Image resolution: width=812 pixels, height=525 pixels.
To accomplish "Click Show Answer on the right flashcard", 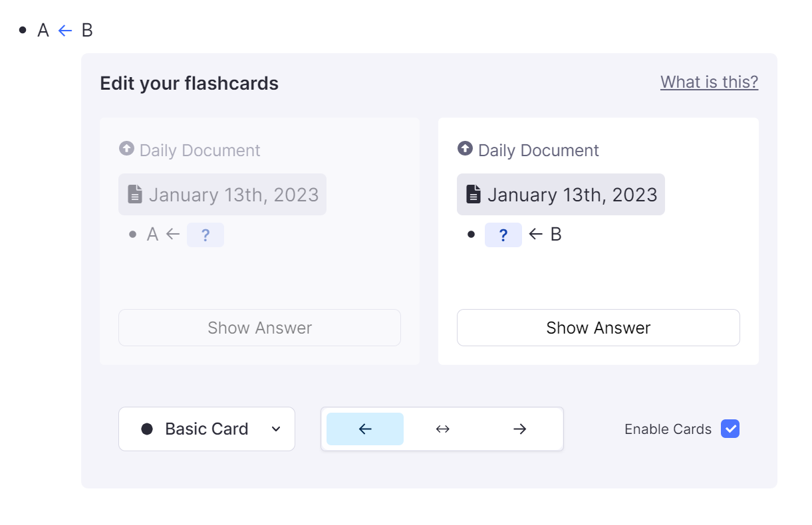I will pos(598,328).
